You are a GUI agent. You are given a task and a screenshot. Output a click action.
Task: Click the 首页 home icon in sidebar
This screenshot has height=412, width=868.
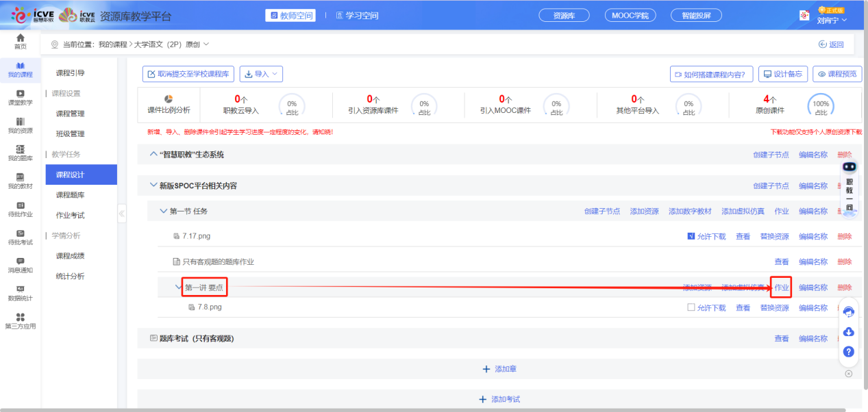[x=21, y=41]
